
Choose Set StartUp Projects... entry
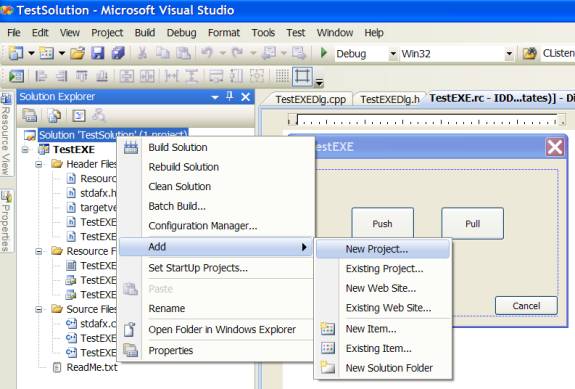(217, 268)
